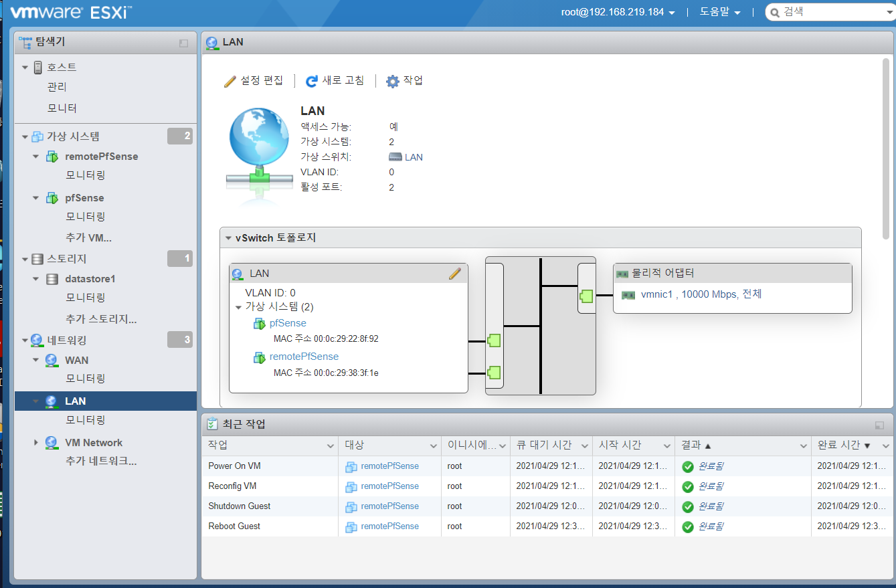
Task: Click the refresh icon of 새로 고침
Action: [x=312, y=82]
